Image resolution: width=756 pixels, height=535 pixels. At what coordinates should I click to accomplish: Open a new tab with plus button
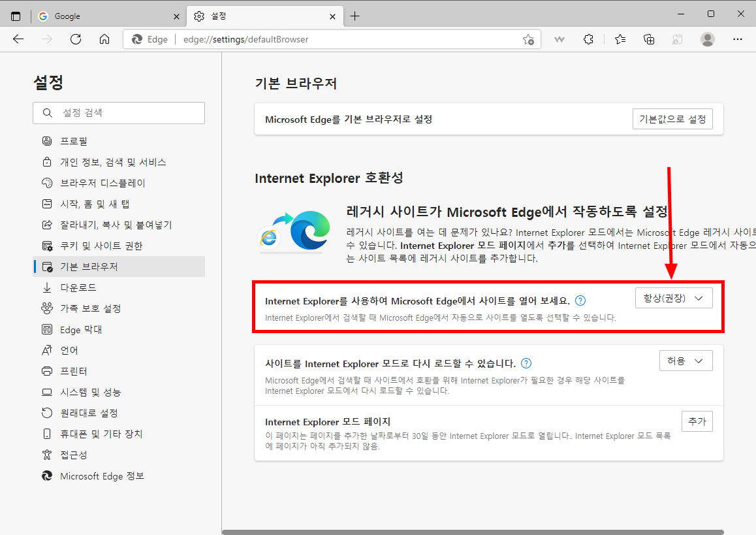tap(355, 16)
